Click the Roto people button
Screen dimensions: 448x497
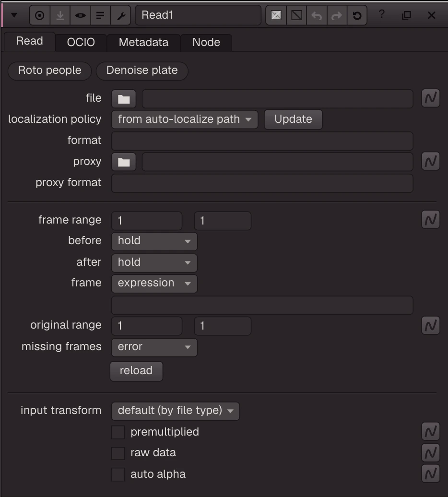(50, 71)
